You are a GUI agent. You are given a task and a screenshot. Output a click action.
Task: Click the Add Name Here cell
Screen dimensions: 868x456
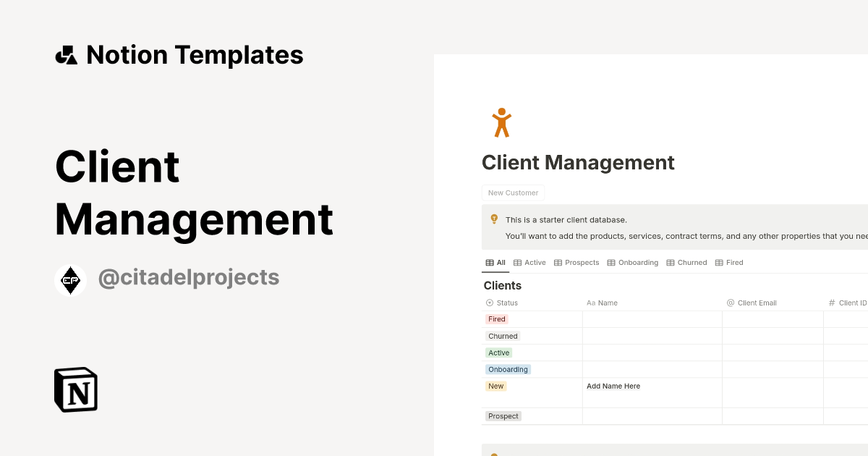tap(613, 386)
